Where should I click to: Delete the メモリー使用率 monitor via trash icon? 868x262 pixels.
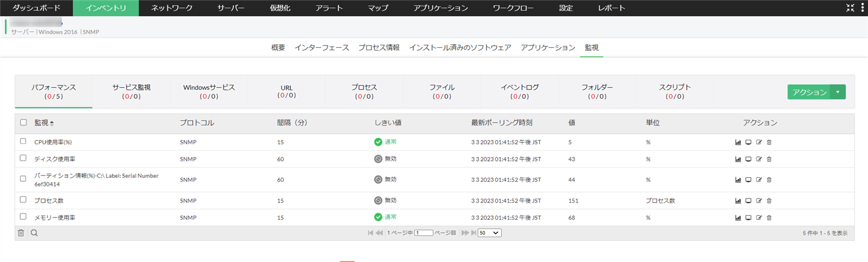tap(769, 218)
